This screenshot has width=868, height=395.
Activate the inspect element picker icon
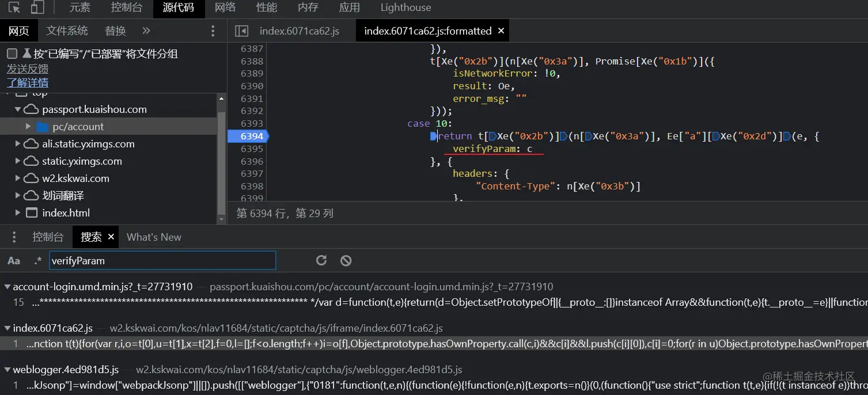point(14,7)
